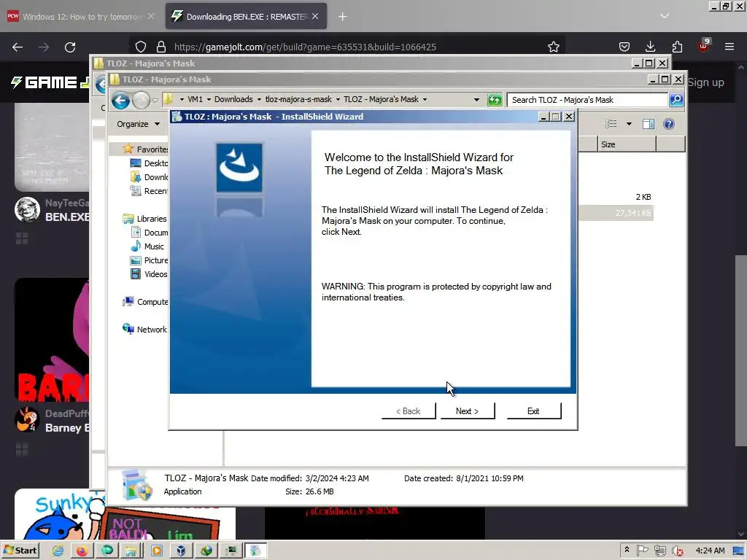Open the browser downloads icon
Viewport: 747px width, 560px height.
[650, 47]
